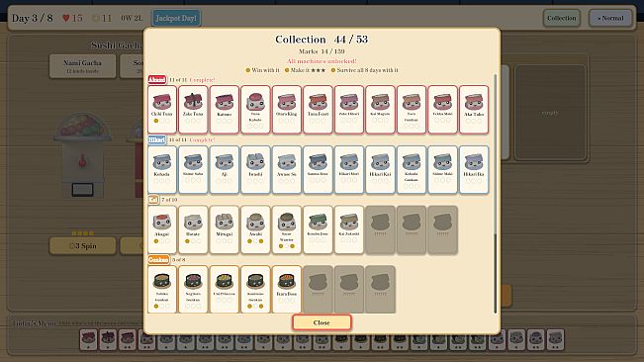Select the Aji sushi card
This screenshot has height=362, width=644.
(225, 169)
